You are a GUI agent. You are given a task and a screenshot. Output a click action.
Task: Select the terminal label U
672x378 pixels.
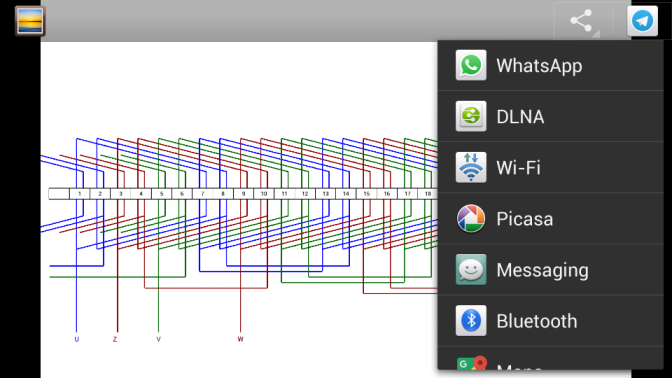coord(77,339)
